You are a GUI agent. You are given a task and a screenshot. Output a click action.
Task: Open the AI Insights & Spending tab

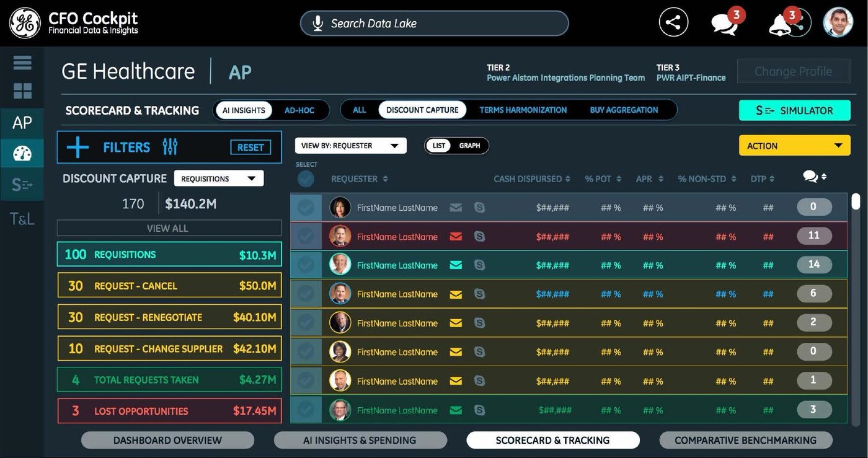360,441
